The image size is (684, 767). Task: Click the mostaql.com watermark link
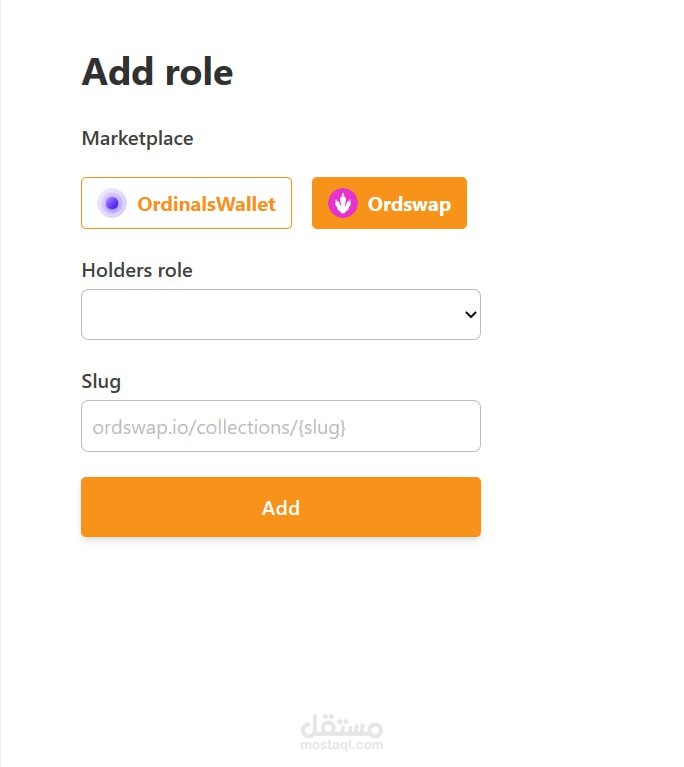[342, 745]
